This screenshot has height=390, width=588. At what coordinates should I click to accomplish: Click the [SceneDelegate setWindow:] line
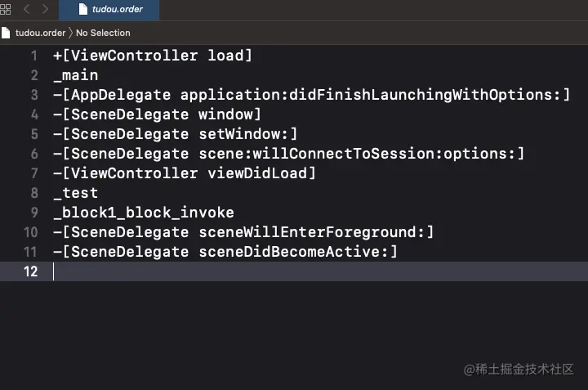click(175, 134)
